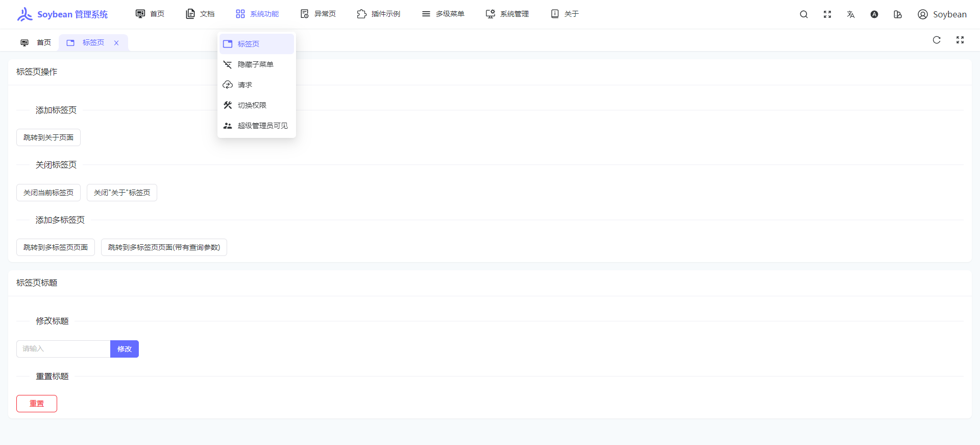Click 跳转到多标签页页面(带有查询参数) button
Viewport: 980px width, 445px height.
(164, 247)
